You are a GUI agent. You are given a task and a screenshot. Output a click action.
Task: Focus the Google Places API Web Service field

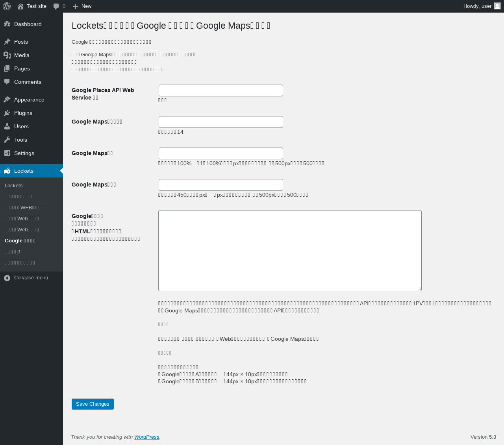coord(221,90)
